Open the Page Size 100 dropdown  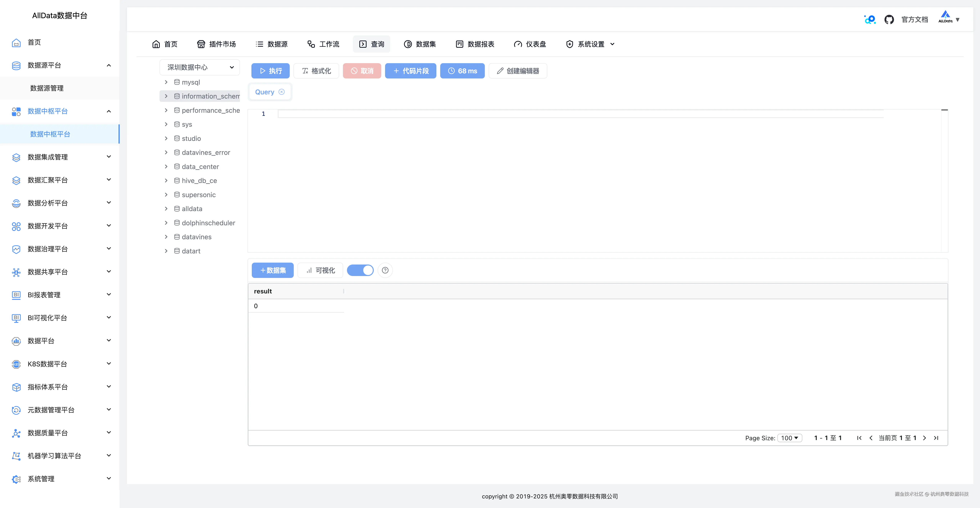pos(790,438)
